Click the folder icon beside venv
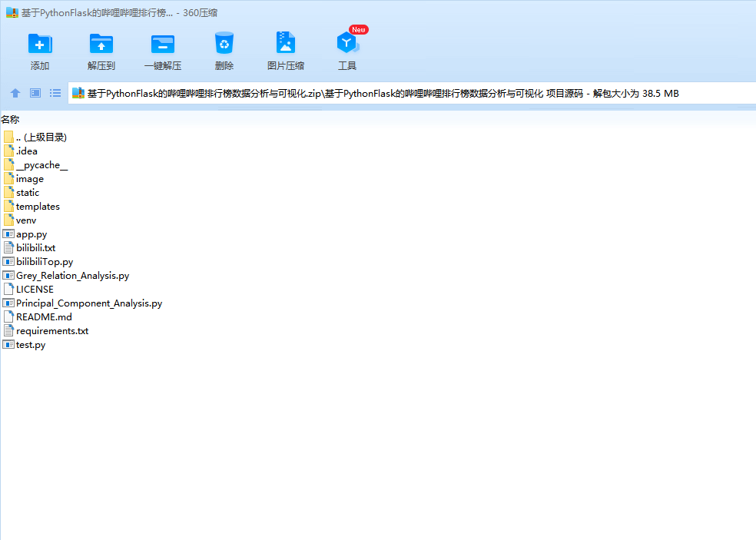The image size is (756, 540). tap(8, 220)
